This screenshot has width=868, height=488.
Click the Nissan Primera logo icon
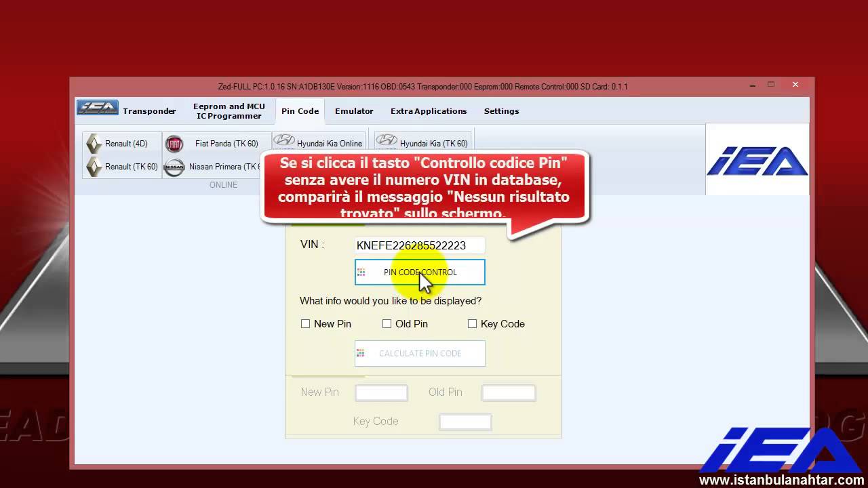(x=174, y=167)
